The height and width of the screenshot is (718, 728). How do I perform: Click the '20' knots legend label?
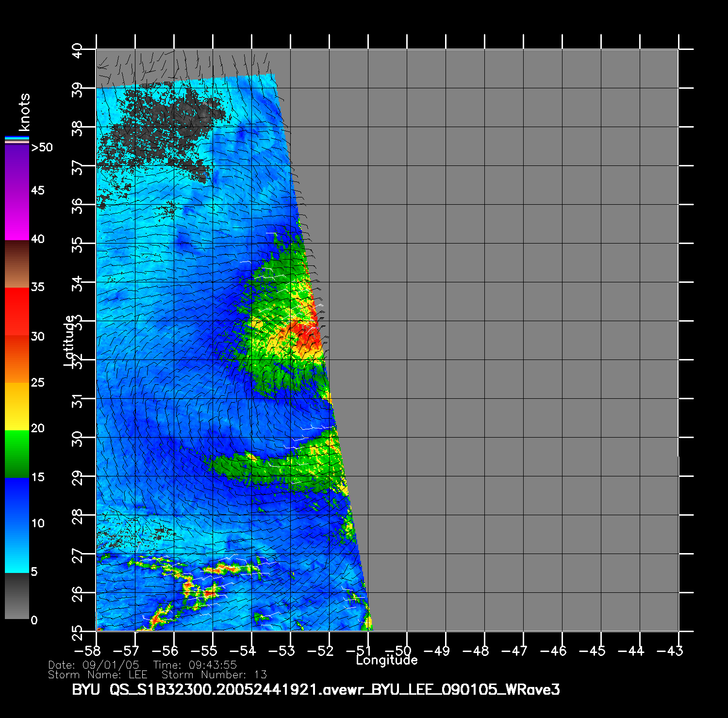(x=37, y=428)
